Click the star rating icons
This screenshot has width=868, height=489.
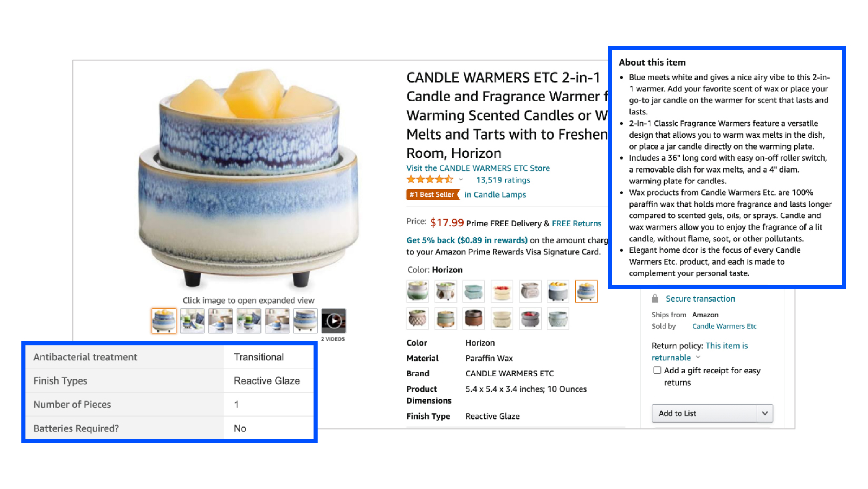(x=430, y=180)
